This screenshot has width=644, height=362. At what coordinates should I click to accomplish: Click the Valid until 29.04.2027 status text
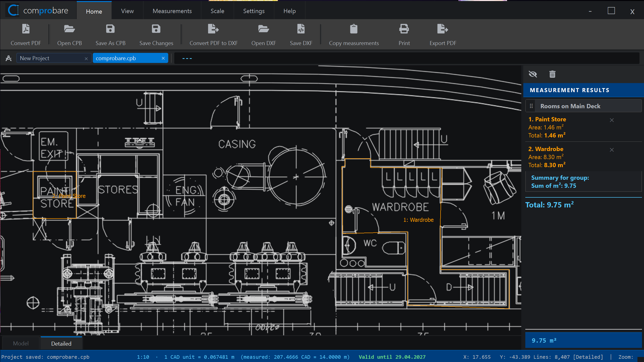[392, 357]
